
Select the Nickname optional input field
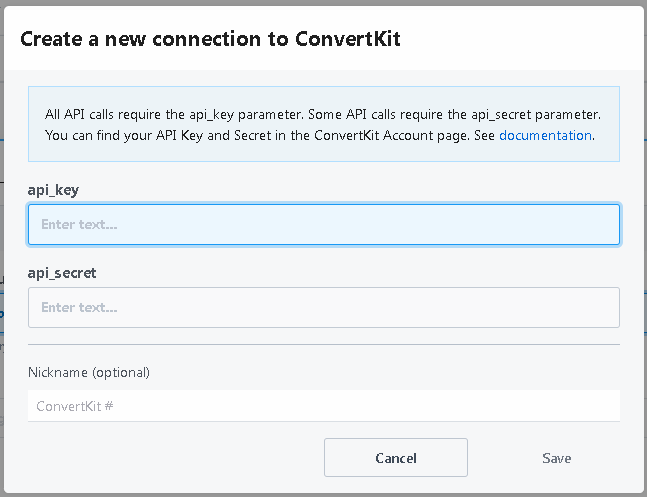[324, 406]
